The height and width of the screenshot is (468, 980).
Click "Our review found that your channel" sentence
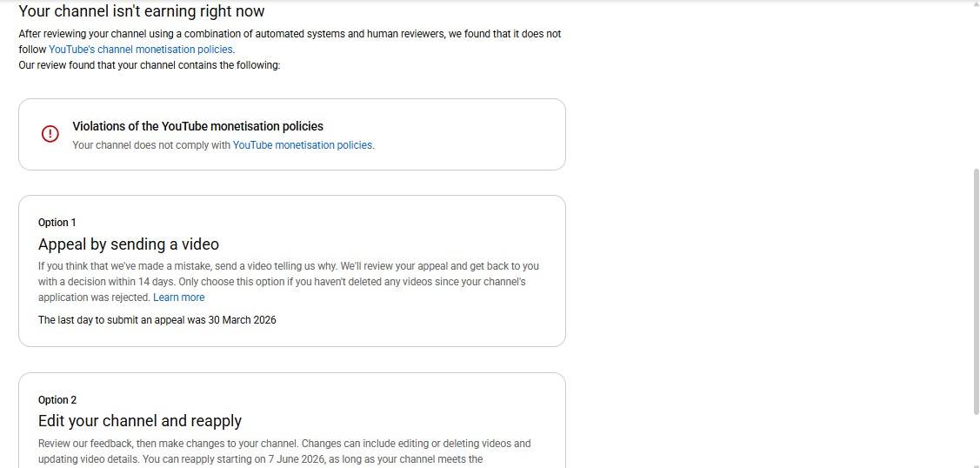[149, 65]
